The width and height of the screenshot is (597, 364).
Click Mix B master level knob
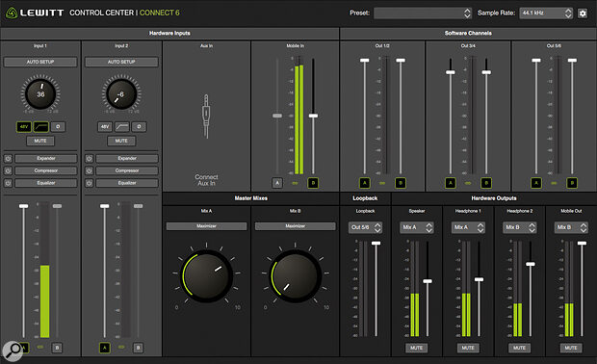coord(295,275)
